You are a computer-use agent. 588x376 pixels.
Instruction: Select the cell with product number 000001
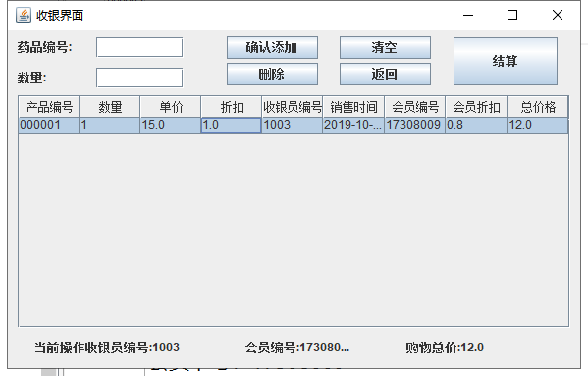(49, 125)
